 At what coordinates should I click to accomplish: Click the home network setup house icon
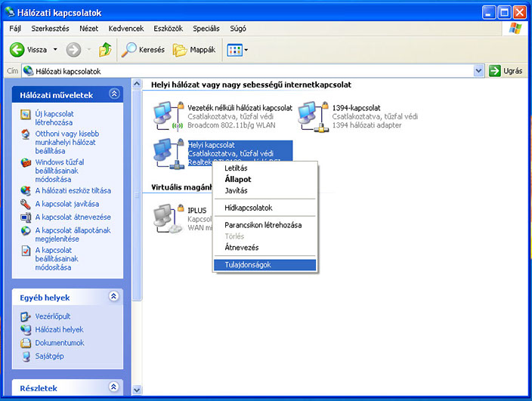26,134
